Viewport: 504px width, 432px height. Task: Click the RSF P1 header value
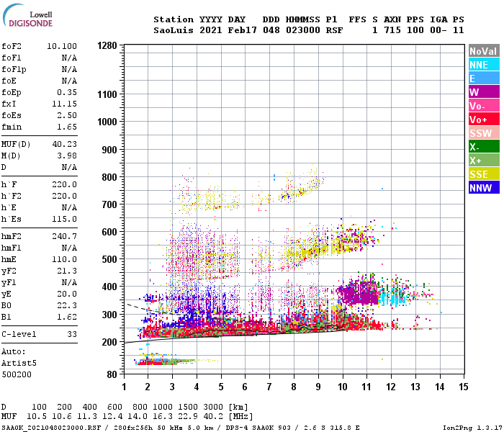tap(334, 30)
